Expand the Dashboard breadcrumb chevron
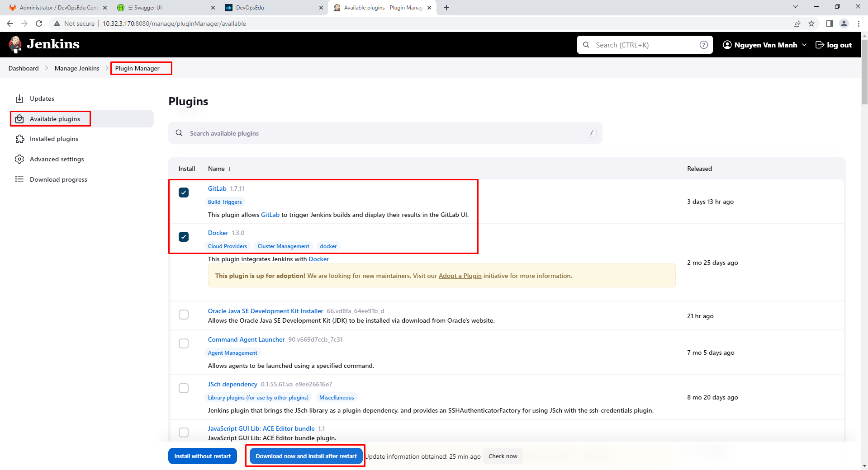Screen dimensions: 868x470 tap(47, 68)
